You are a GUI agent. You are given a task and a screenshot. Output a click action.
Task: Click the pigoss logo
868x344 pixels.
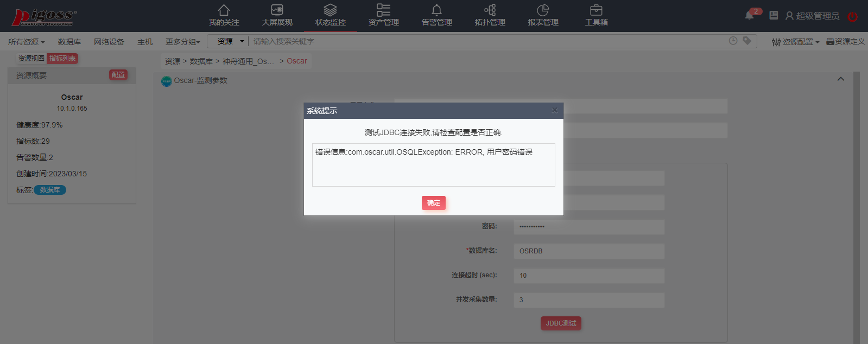(x=45, y=17)
